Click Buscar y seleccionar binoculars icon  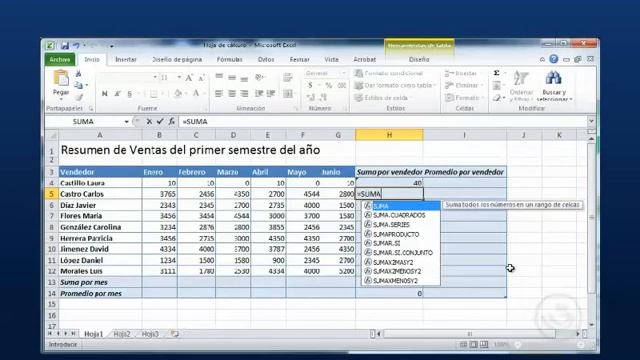point(553,78)
